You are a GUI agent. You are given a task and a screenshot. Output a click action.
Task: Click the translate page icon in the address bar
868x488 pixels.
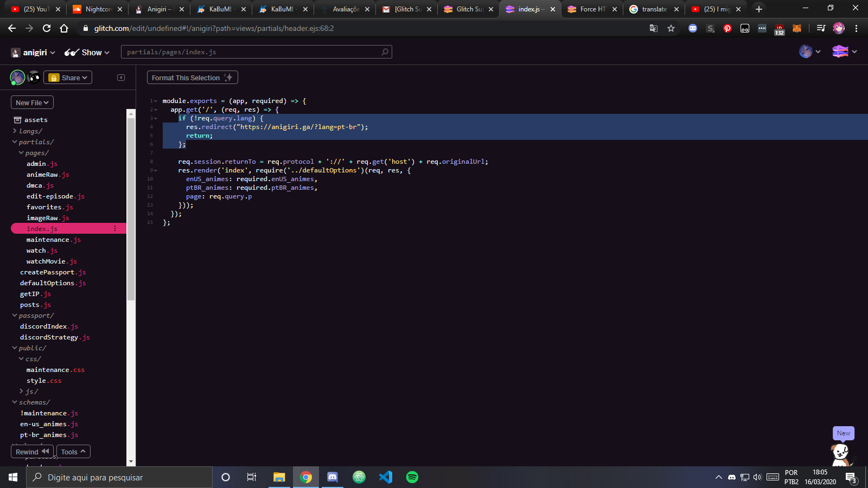[654, 28]
